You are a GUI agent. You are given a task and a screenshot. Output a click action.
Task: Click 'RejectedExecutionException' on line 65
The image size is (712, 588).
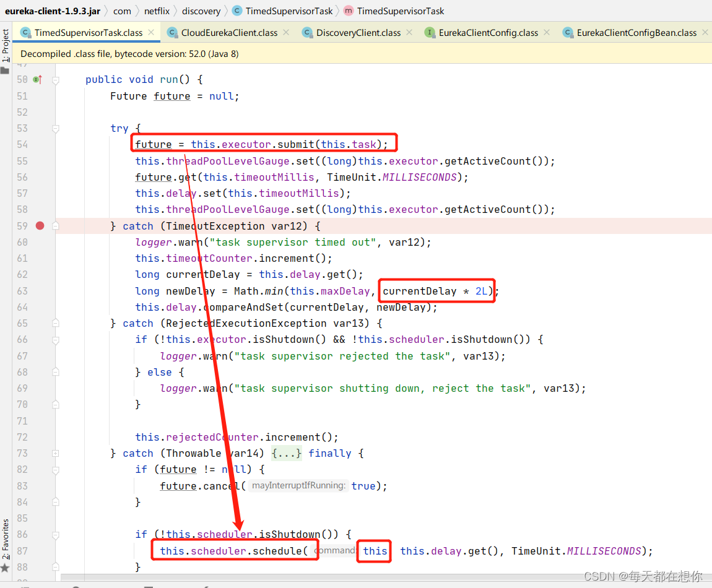coord(246,323)
